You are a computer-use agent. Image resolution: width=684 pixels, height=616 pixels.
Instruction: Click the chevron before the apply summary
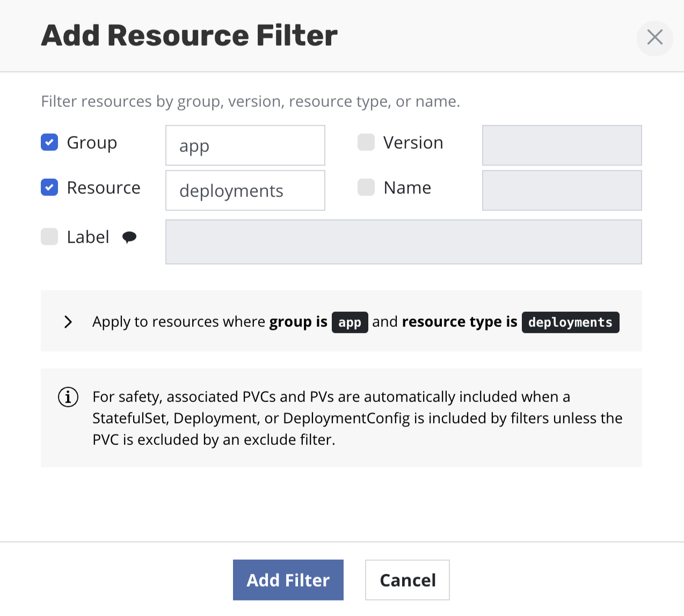pos(68,321)
